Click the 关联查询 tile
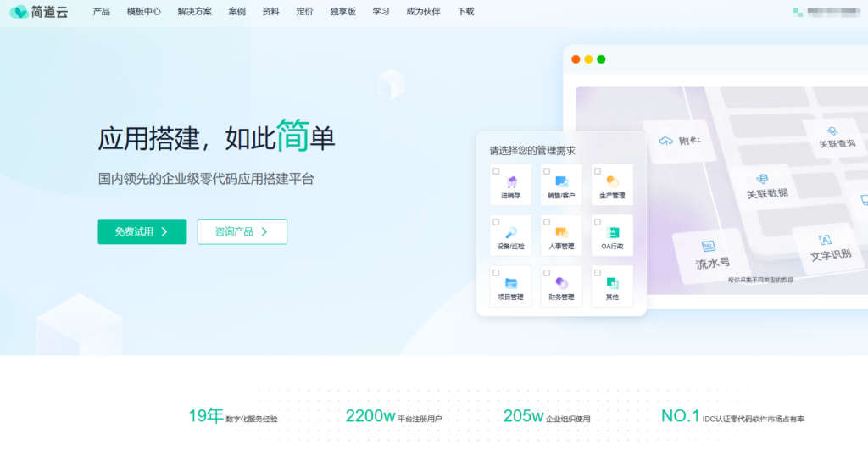Screen dimensions: 868x456 [837, 138]
